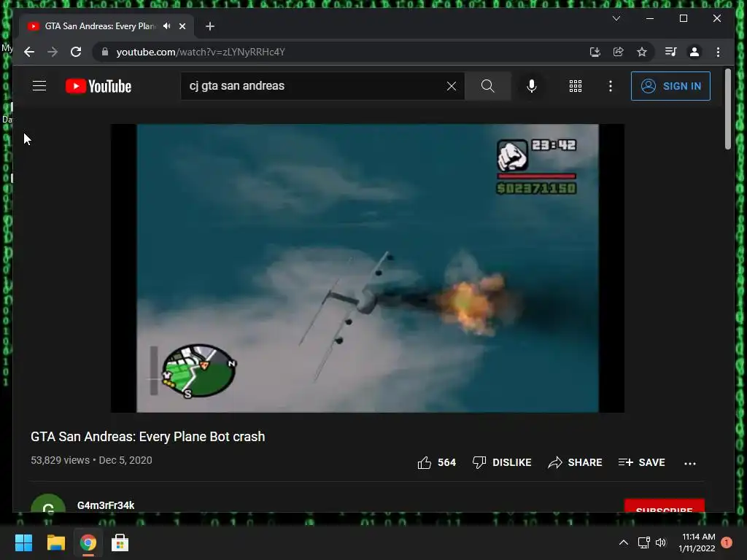Open the notification badge with 1
Screen dimensions: 747x560
[727, 542]
